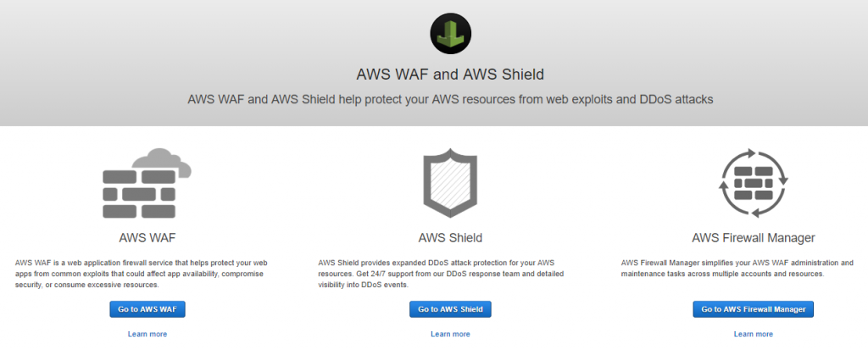Follow Learn more link under AWS Shield

coord(450,334)
